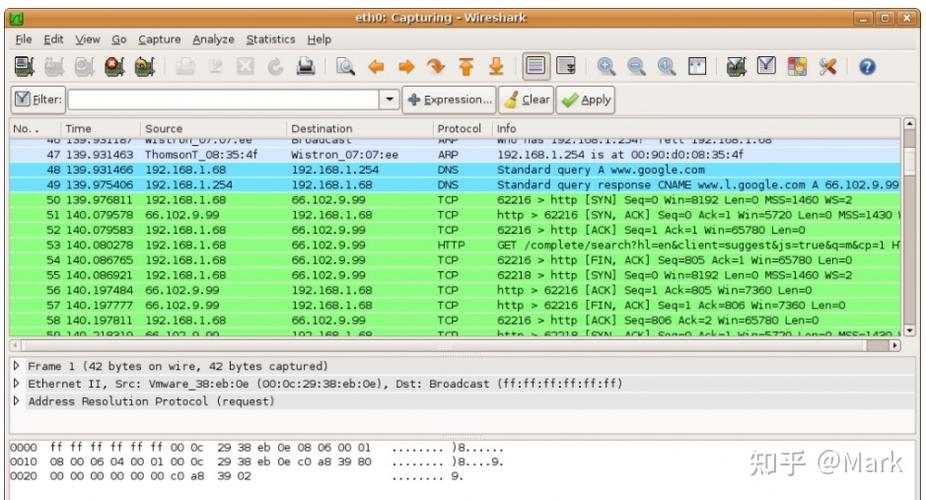The width and height of the screenshot is (926, 500).
Task: Click the Filter: button
Action: coord(38,99)
